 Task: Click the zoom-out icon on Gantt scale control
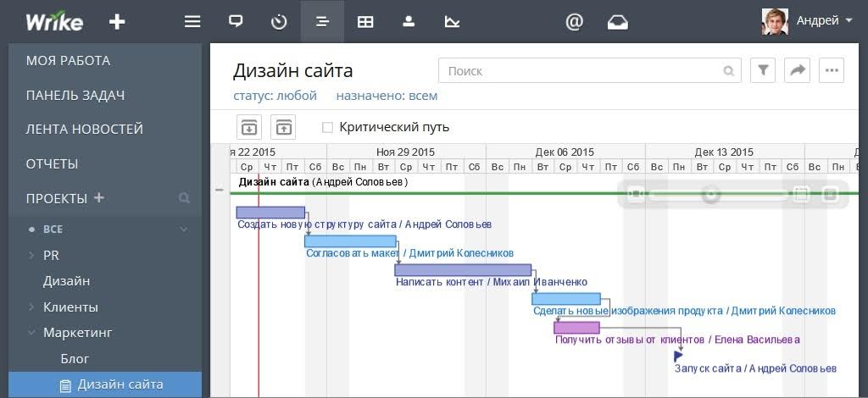pyautogui.click(x=637, y=194)
